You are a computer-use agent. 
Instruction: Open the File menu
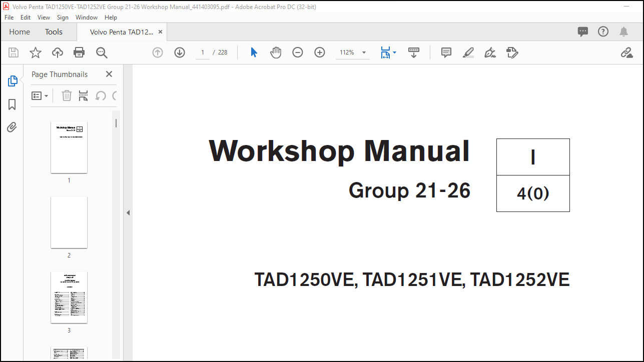click(x=10, y=17)
